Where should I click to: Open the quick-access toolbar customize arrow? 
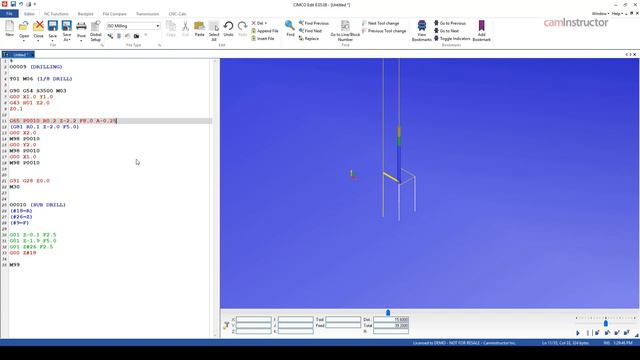click(x=35, y=4)
